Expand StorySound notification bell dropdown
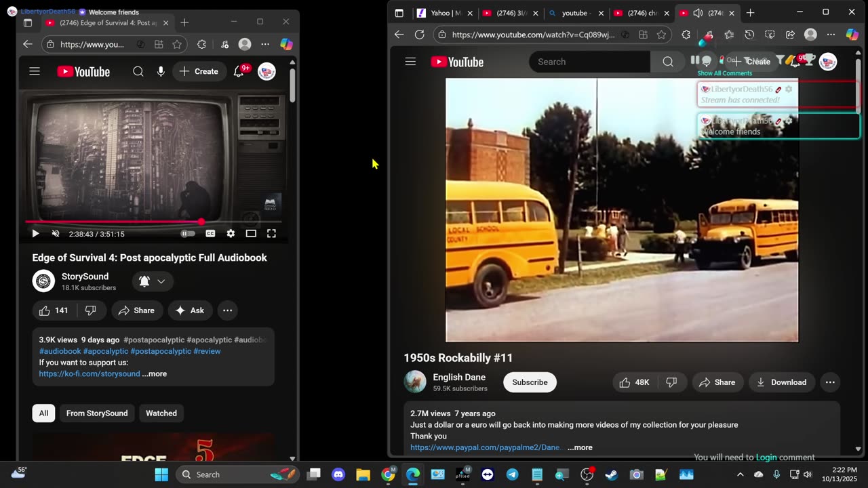Viewport: 868px width, 488px height. click(x=153, y=281)
